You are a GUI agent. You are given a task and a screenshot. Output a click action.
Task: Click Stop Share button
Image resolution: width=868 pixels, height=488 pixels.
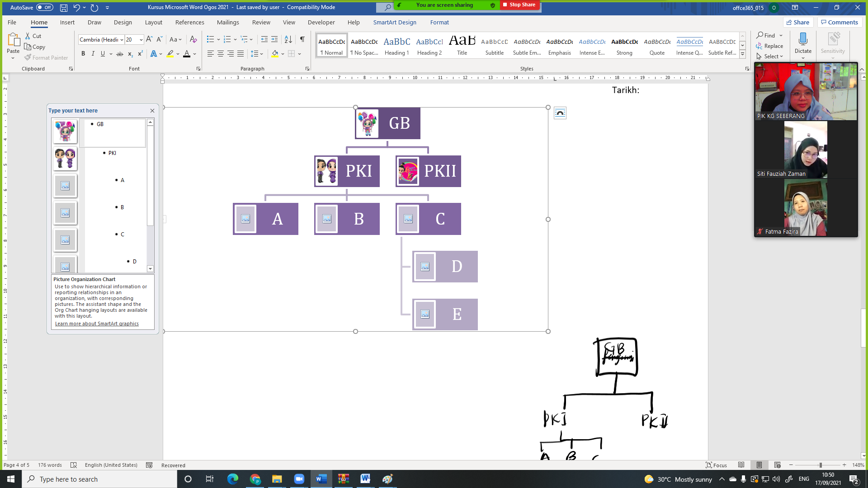(519, 5)
